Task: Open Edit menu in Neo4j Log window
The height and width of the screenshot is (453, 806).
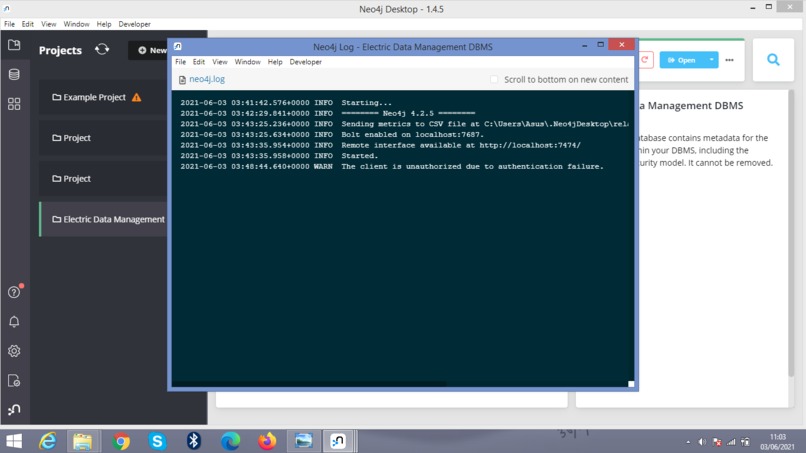Action: (x=199, y=62)
